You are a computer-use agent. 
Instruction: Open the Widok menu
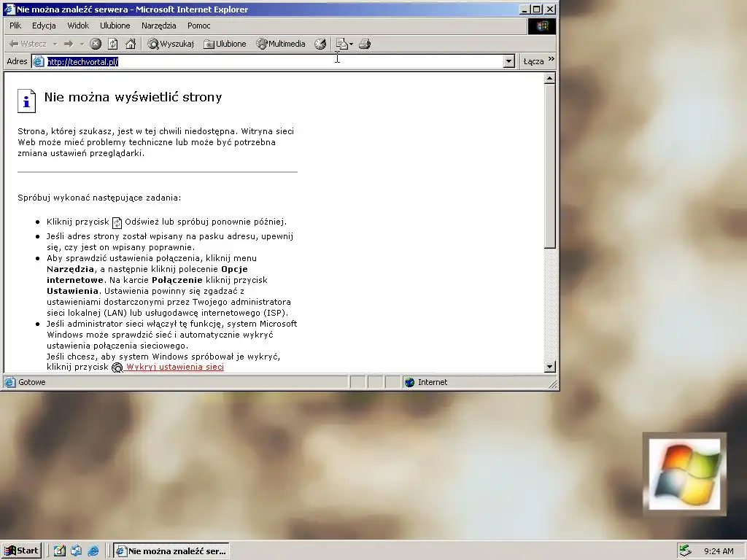[78, 26]
